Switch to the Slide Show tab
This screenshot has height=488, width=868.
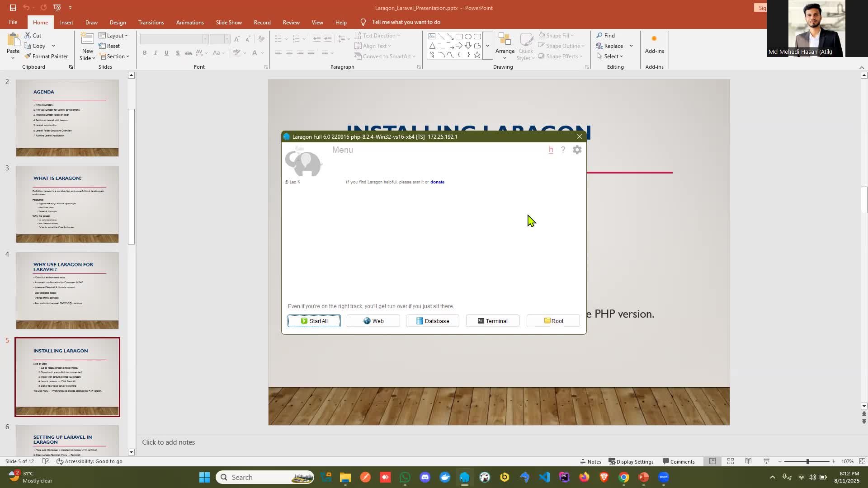click(x=229, y=22)
